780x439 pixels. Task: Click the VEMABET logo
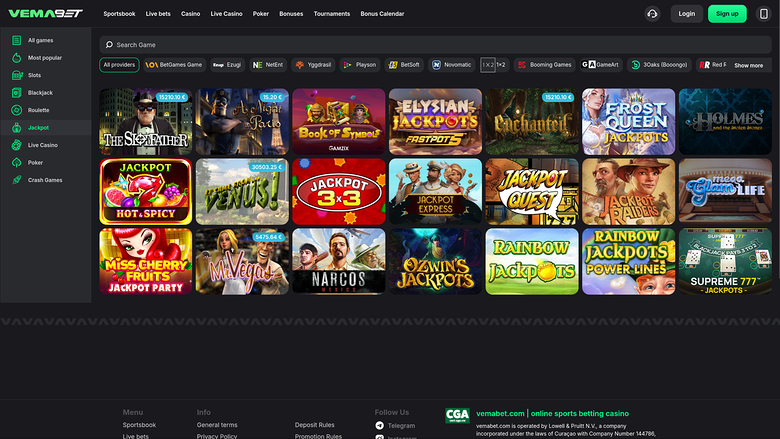pyautogui.click(x=45, y=13)
